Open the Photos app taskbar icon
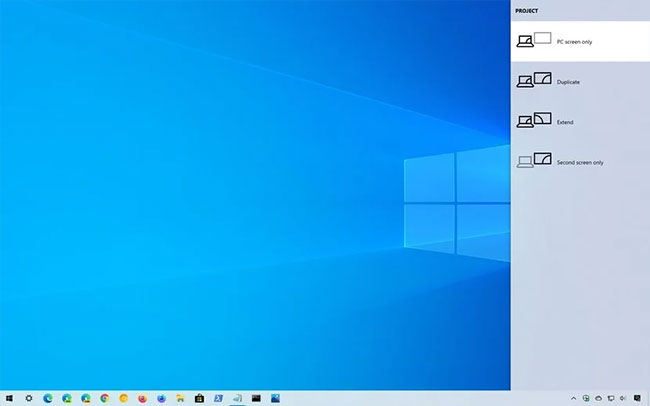650x406 pixels. point(275,399)
